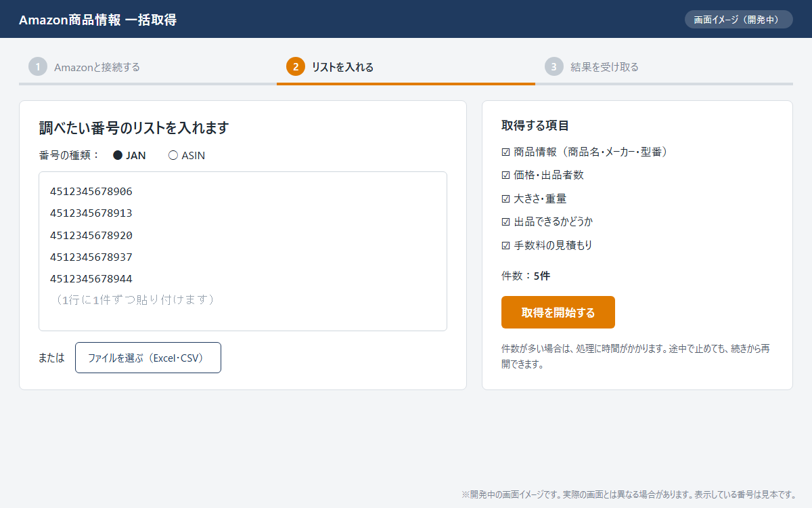This screenshot has height=508, width=812.
Task: Go to Amazonと接続する step
Action: tap(148, 67)
